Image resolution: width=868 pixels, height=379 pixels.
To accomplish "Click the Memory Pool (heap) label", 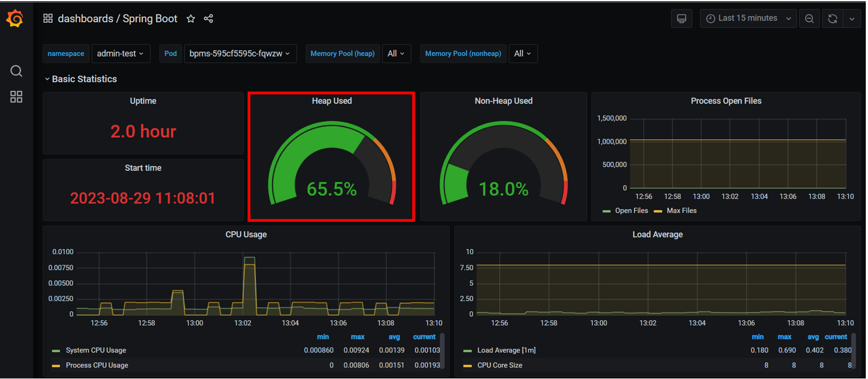I will [x=343, y=54].
